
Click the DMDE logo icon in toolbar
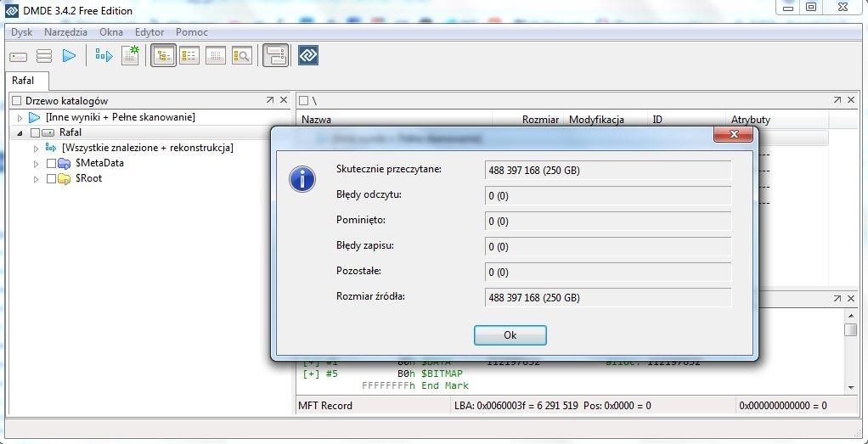pos(308,55)
